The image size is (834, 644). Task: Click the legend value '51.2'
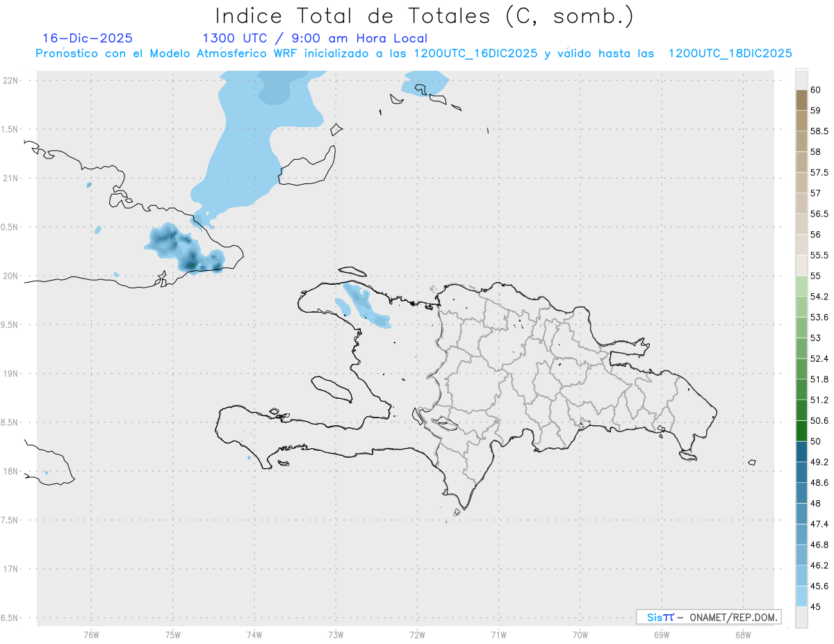pyautogui.click(x=819, y=400)
